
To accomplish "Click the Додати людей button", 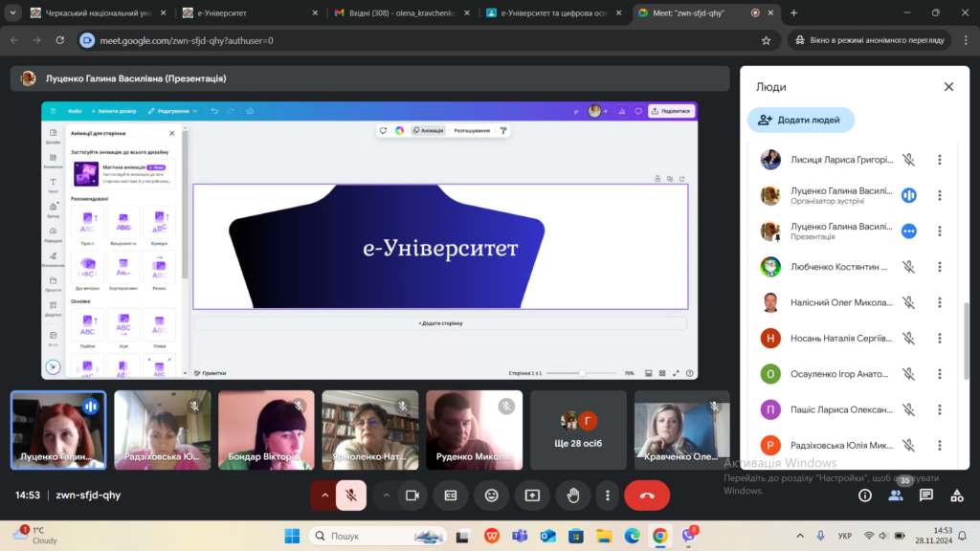I will [x=800, y=120].
